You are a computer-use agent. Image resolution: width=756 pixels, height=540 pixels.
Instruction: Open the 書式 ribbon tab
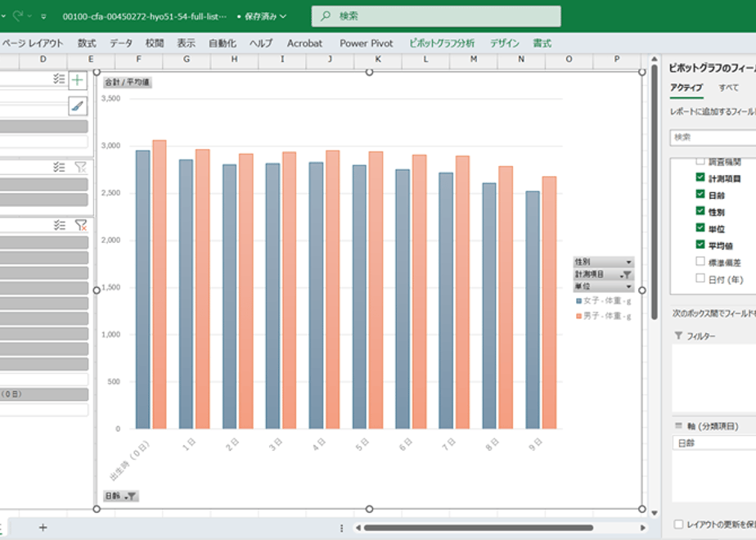[x=542, y=43]
